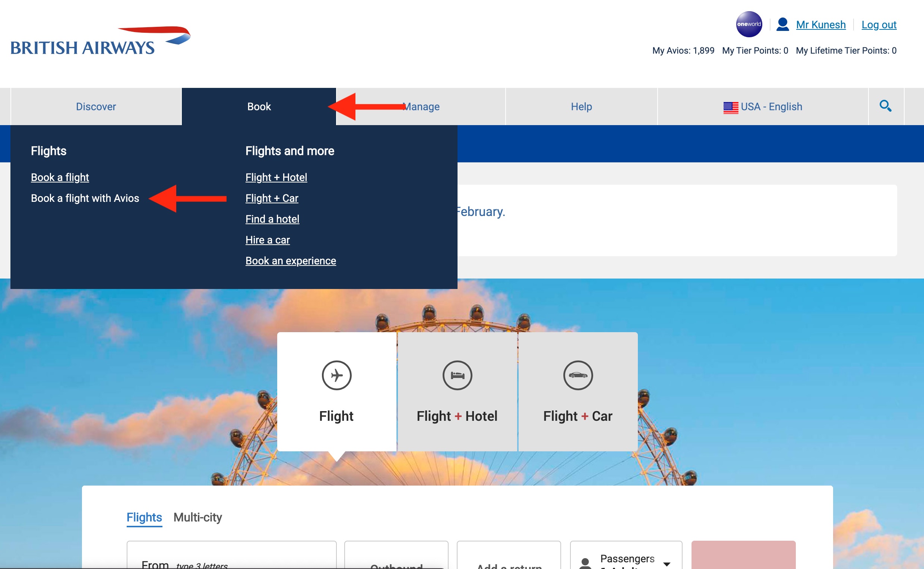Click the airplane icon in Flight tile
The image size is (924, 569).
point(336,375)
